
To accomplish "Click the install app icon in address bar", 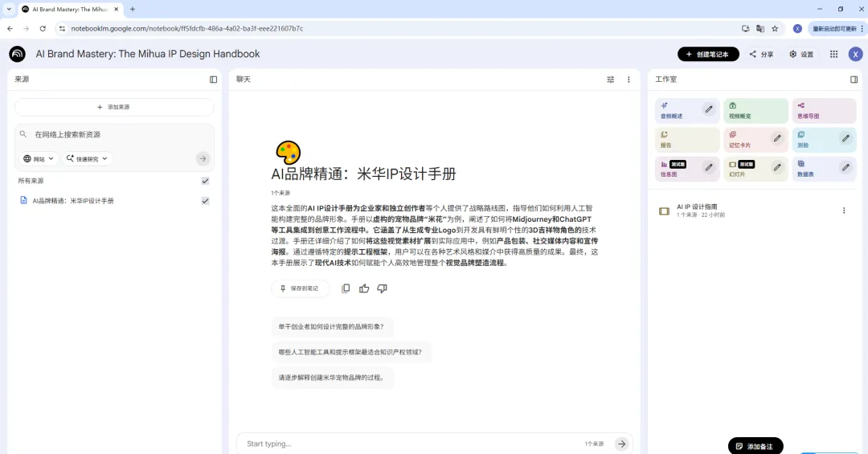I will point(746,28).
